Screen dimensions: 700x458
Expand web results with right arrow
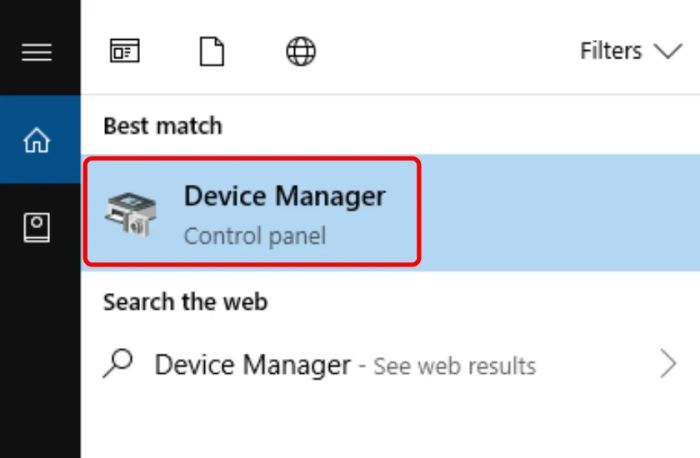pos(668,364)
